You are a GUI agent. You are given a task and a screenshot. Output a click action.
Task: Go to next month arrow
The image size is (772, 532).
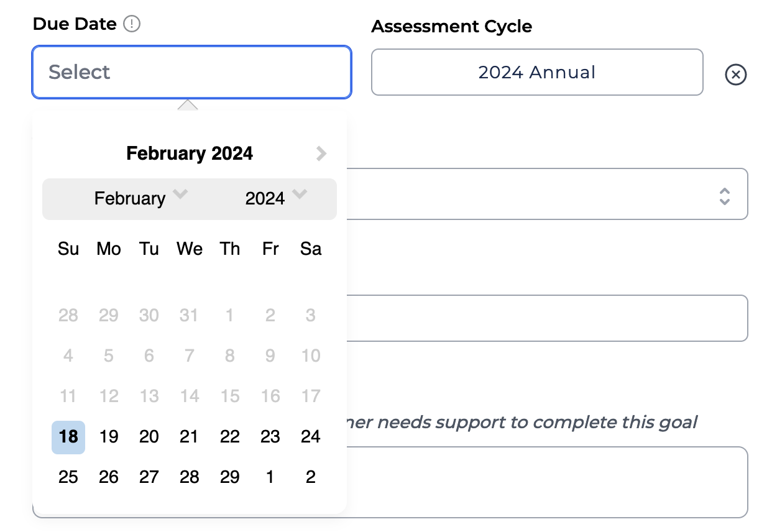(321, 154)
